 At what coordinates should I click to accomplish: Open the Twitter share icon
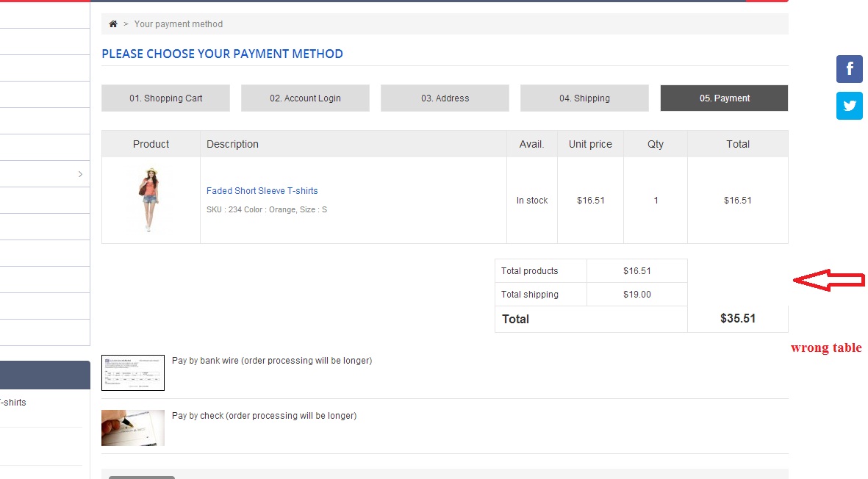tap(849, 106)
